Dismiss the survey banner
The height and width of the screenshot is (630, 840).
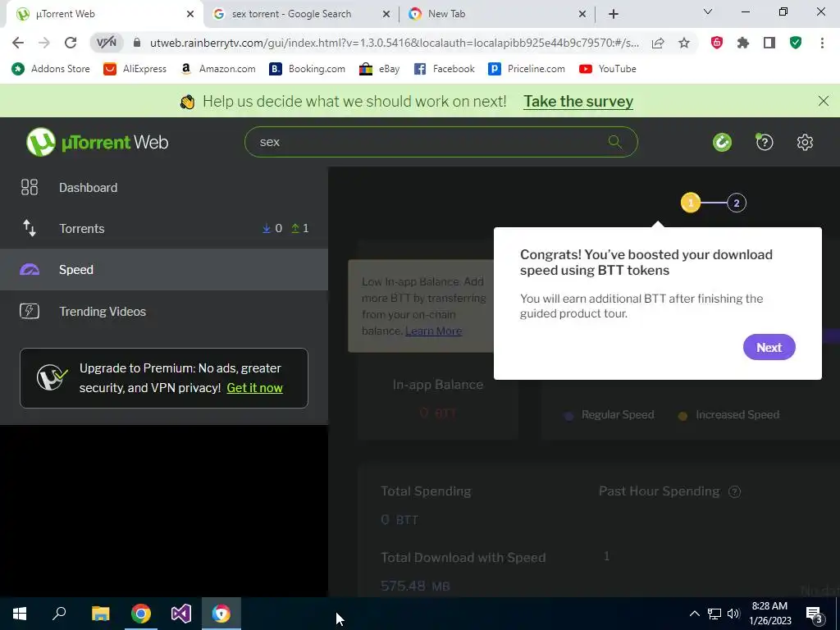(x=824, y=101)
